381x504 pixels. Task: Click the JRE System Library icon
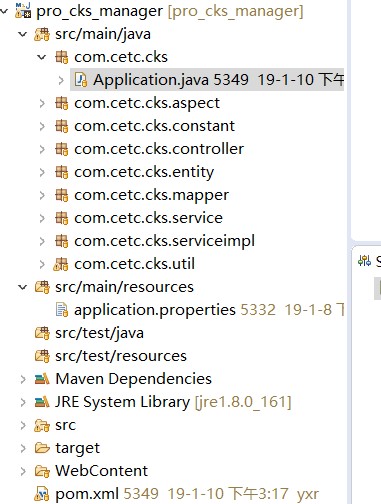click(x=42, y=402)
